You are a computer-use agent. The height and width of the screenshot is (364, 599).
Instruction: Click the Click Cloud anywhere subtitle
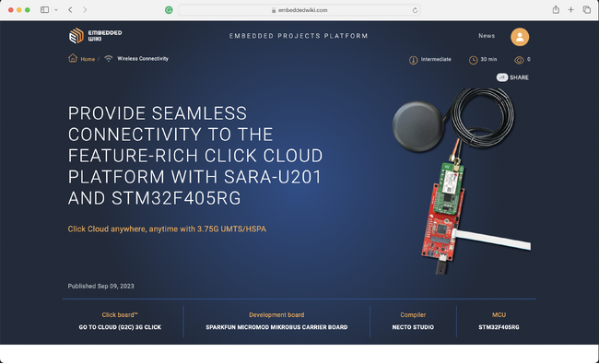167,229
